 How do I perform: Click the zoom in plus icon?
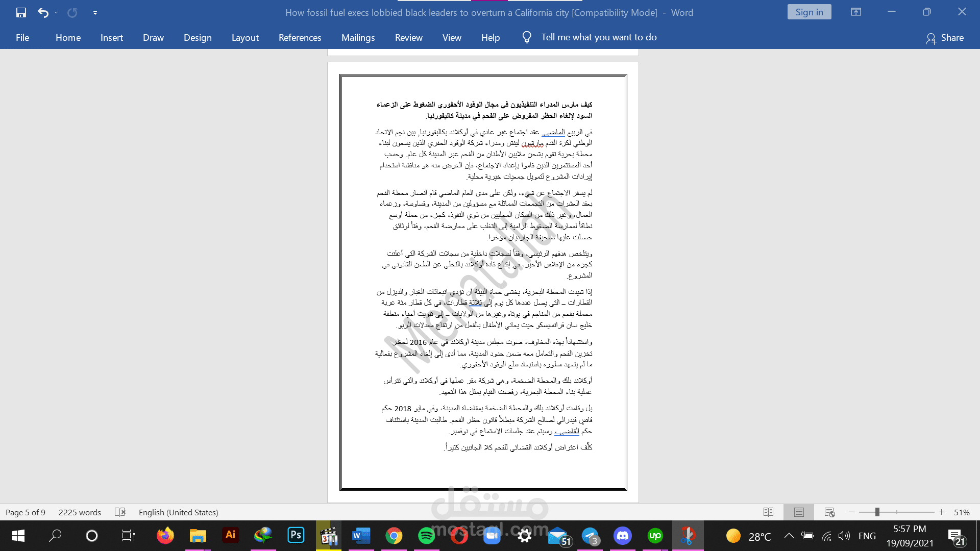click(x=942, y=512)
